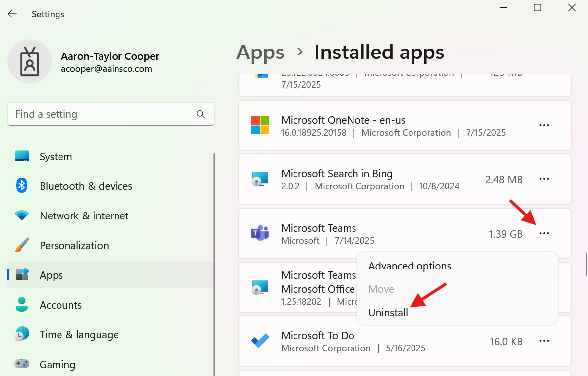Open more options for Microsoft Search in Bing
Image resolution: width=588 pixels, height=376 pixels.
[x=544, y=179]
